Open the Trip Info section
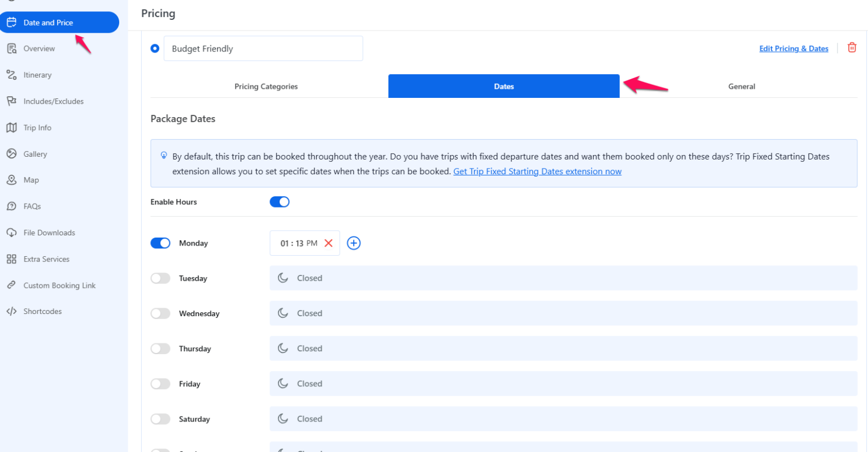This screenshot has width=868, height=452. 37,127
